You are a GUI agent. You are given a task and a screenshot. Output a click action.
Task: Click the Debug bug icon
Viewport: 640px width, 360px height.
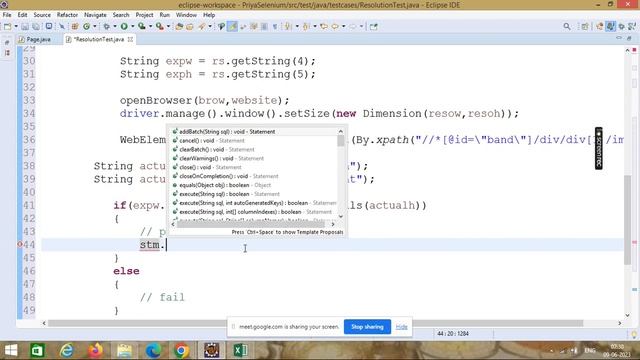pyautogui.click(x=107, y=27)
